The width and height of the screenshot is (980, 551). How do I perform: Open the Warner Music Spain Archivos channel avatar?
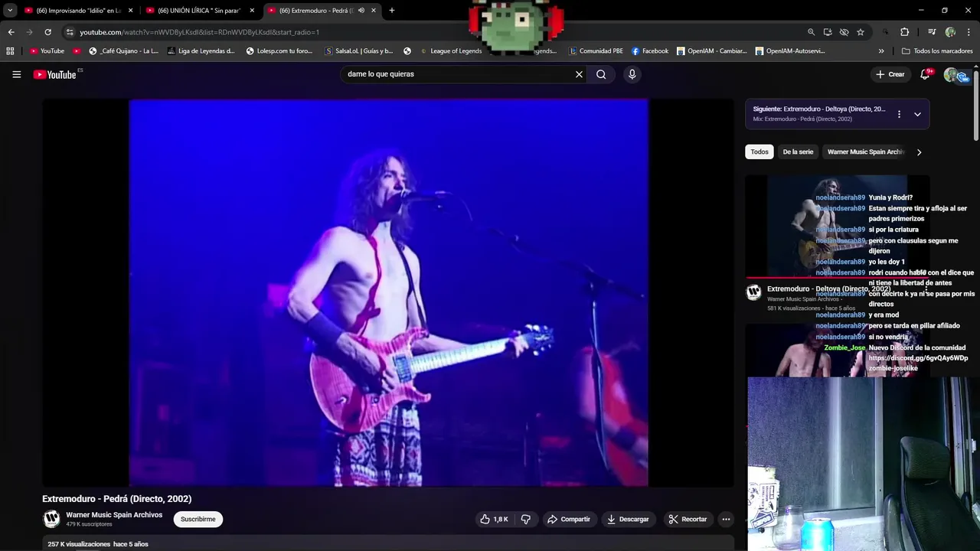51,519
